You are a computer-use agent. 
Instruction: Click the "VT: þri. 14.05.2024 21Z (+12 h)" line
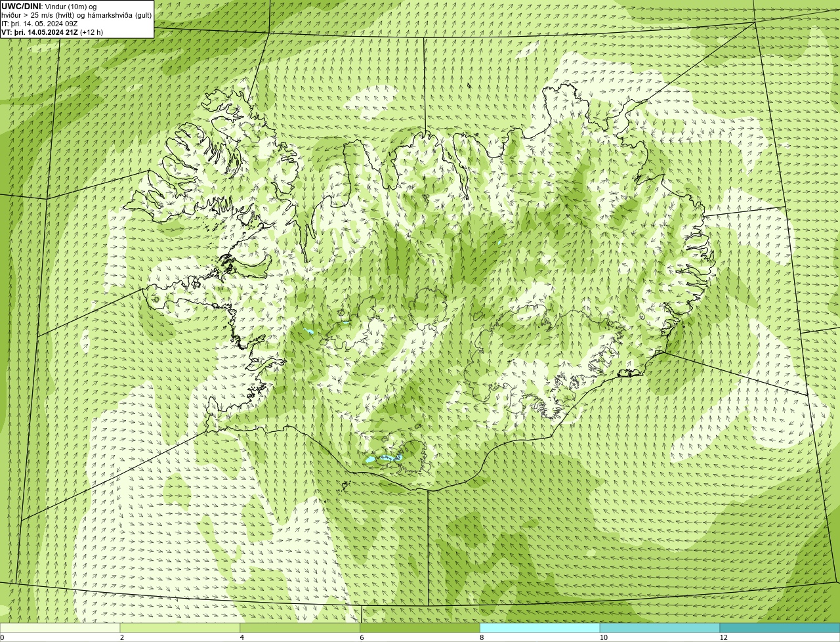[x=52, y=32]
